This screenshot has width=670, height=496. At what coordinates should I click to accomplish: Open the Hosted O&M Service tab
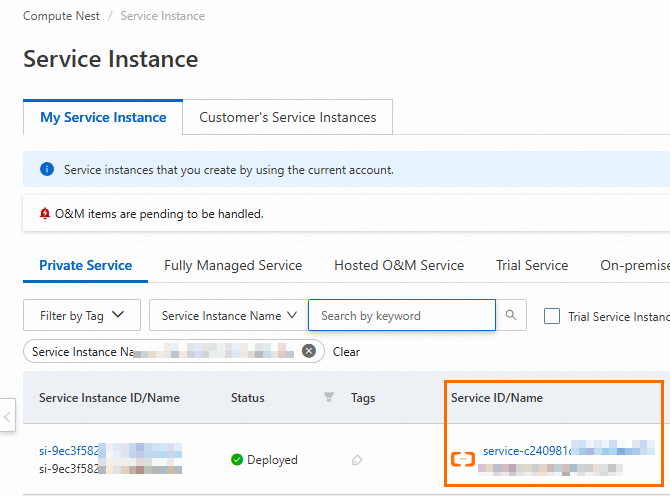pyautogui.click(x=399, y=266)
